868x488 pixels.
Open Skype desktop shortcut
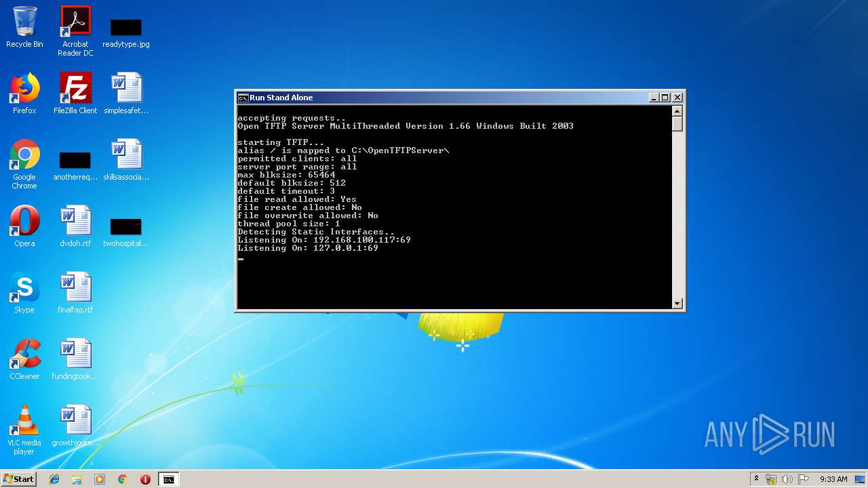(x=24, y=293)
